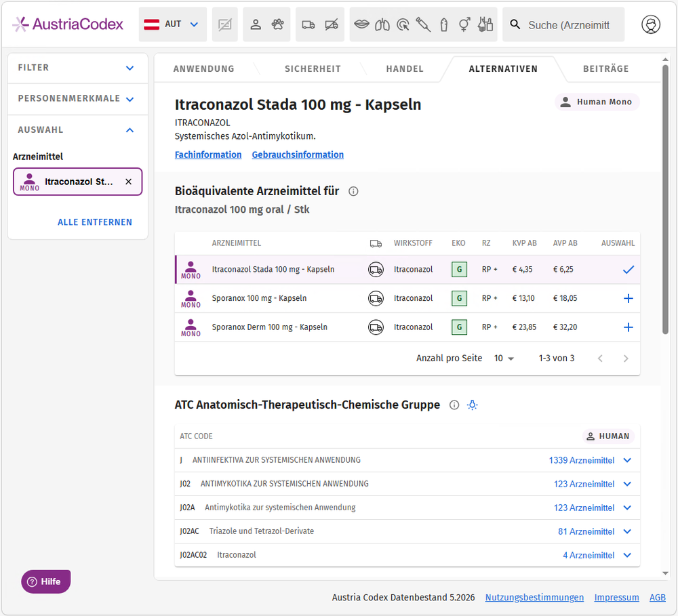678x616 pixels.
Task: Remove Itraconazol St... chip with X
Action: coord(128,182)
